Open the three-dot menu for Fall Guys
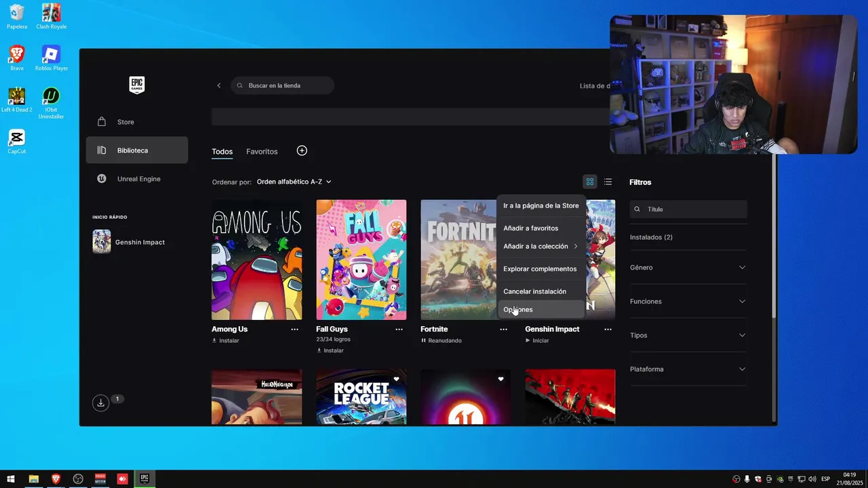This screenshot has width=868, height=488. click(399, 329)
